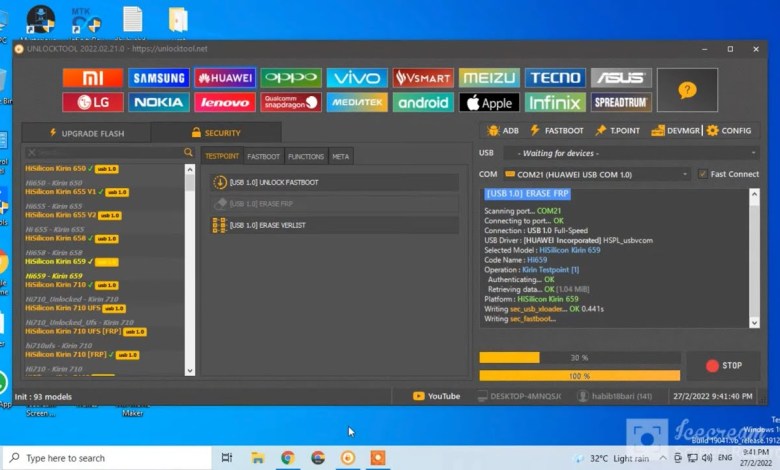Select the Samsung brand logo
780x470 pixels.
coord(158,78)
